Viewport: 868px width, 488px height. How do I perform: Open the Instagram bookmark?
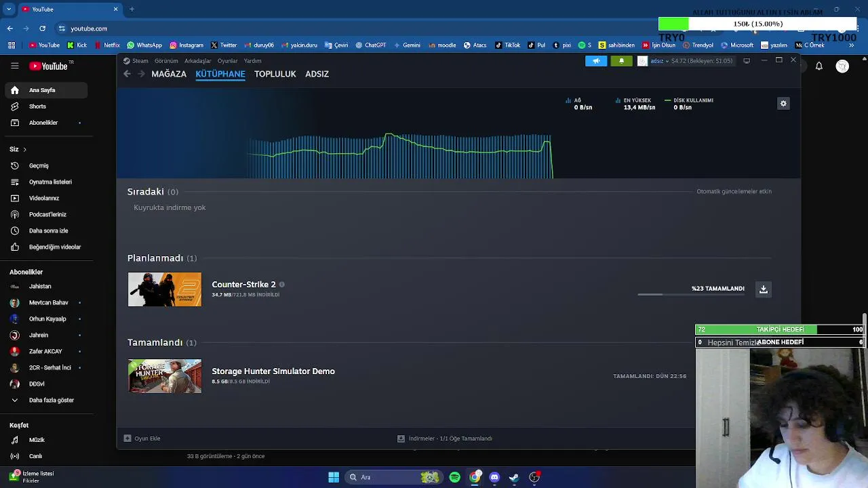pos(186,45)
